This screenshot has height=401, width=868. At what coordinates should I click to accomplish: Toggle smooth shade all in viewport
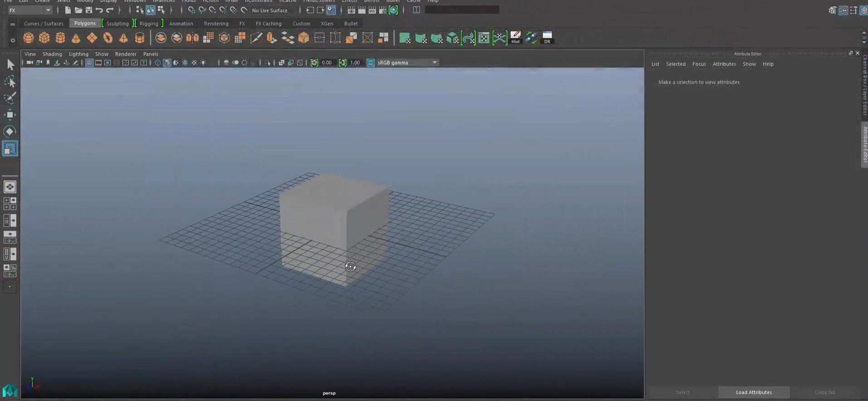167,63
